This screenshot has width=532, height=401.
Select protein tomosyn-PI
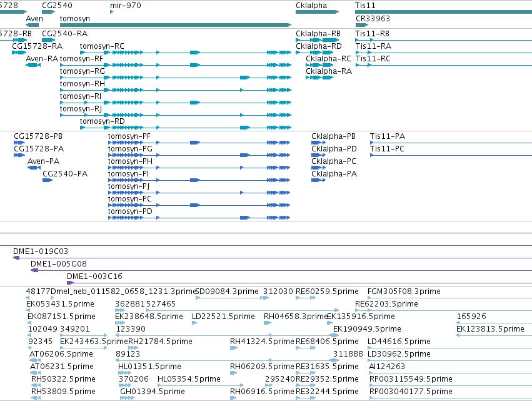129,174
